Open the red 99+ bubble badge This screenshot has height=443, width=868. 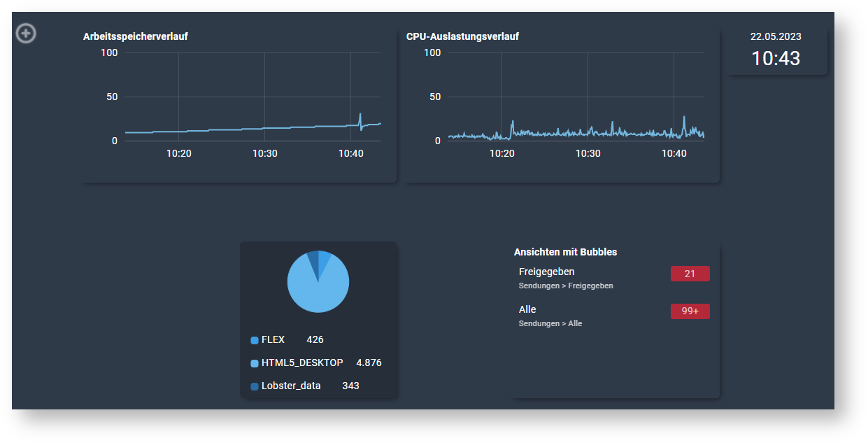[690, 311]
